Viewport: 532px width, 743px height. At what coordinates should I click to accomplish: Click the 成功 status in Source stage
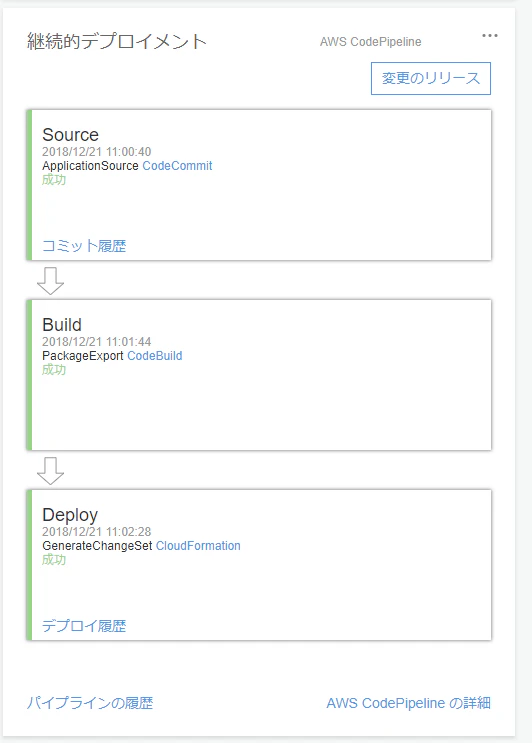point(54,180)
